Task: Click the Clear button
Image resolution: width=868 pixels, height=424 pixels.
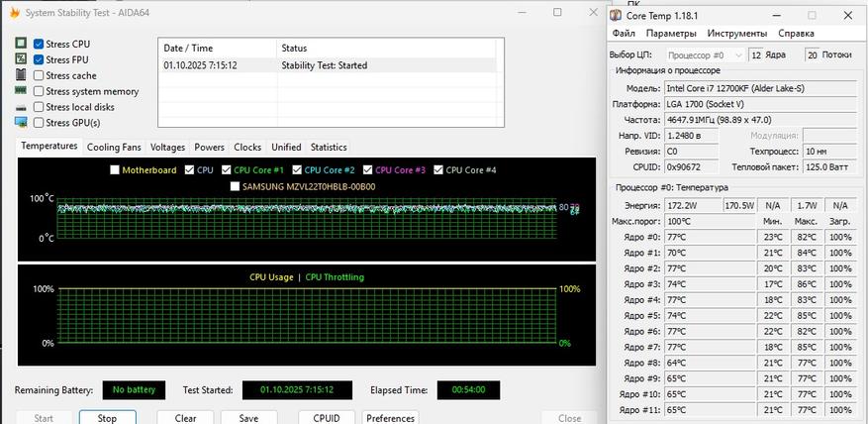Action: point(185,417)
